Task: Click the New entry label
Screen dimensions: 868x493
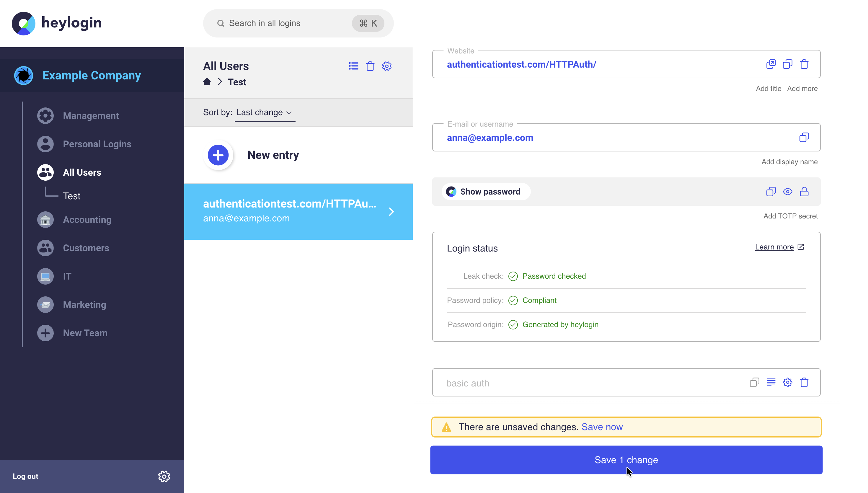Action: (273, 155)
